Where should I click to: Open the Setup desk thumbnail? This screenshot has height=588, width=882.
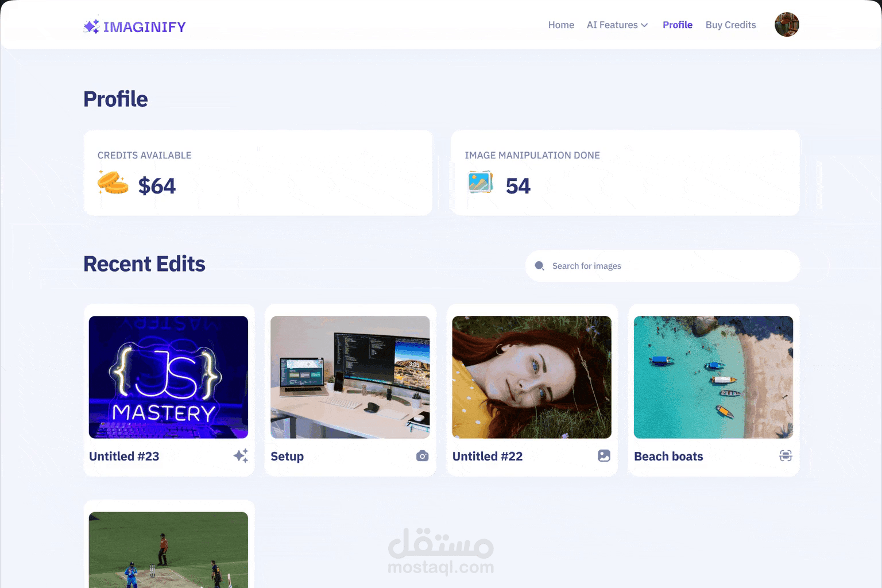[x=350, y=377]
